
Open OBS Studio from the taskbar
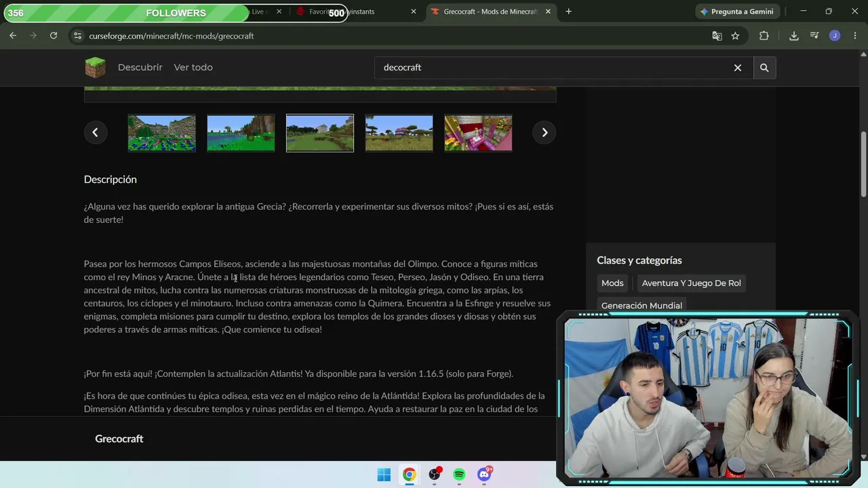click(x=434, y=474)
